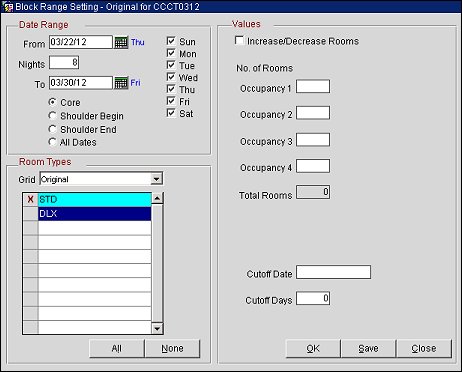Click the application icon in title bar
The image size is (462, 372).
(8, 7)
